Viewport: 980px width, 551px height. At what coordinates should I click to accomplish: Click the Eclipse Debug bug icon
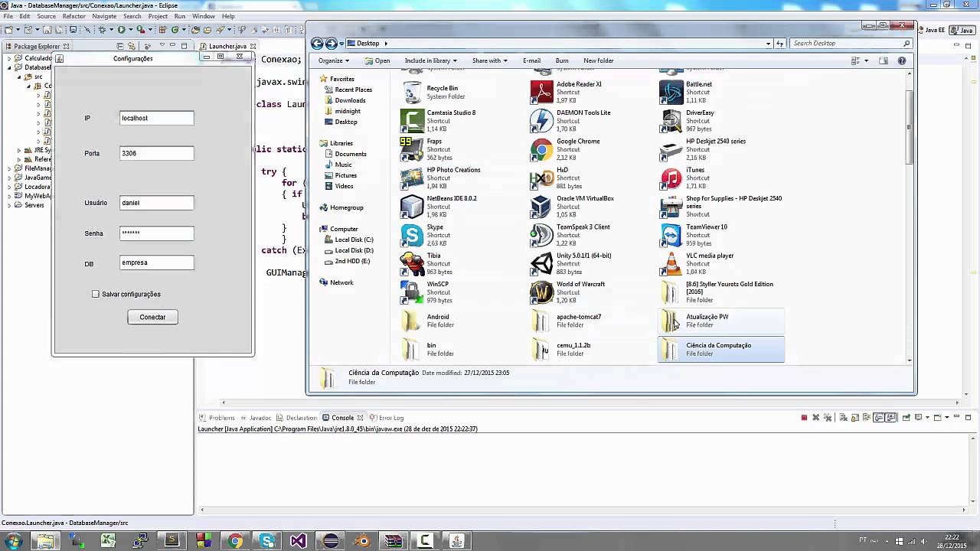pos(102,30)
